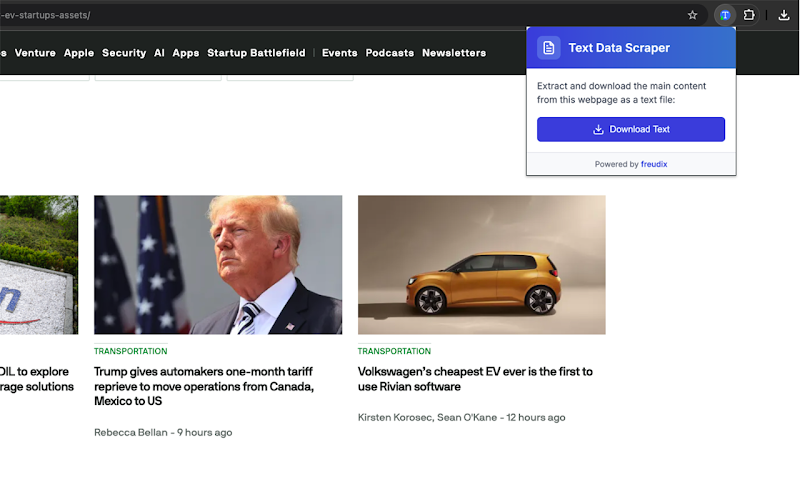Open the AI category

159,53
